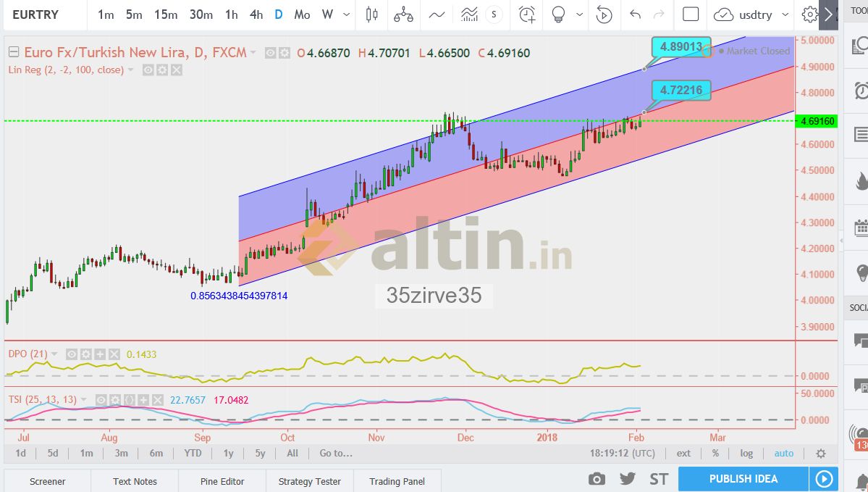Image resolution: width=868 pixels, height=492 pixels.
Task: Toggle the log scale option
Action: [746, 454]
